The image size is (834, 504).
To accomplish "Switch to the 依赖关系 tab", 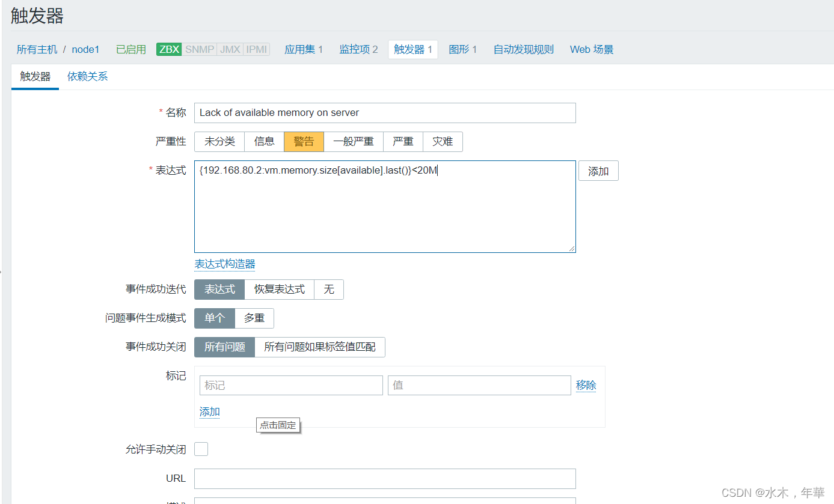I will click(x=88, y=77).
